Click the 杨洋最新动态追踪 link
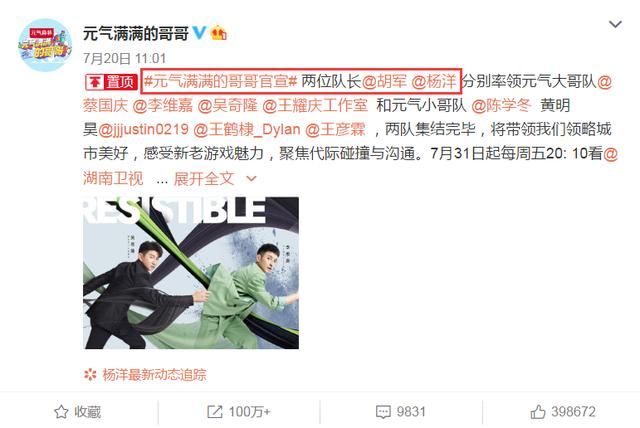 [x=154, y=375]
